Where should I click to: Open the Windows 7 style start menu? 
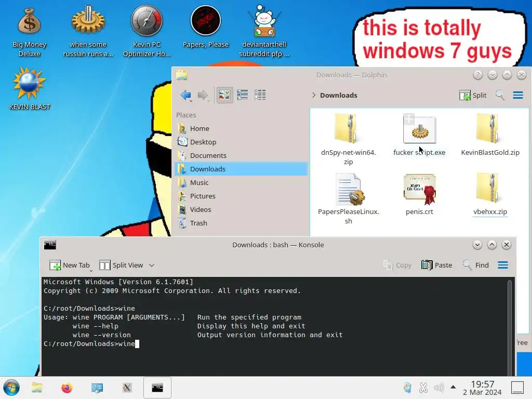click(x=11, y=388)
